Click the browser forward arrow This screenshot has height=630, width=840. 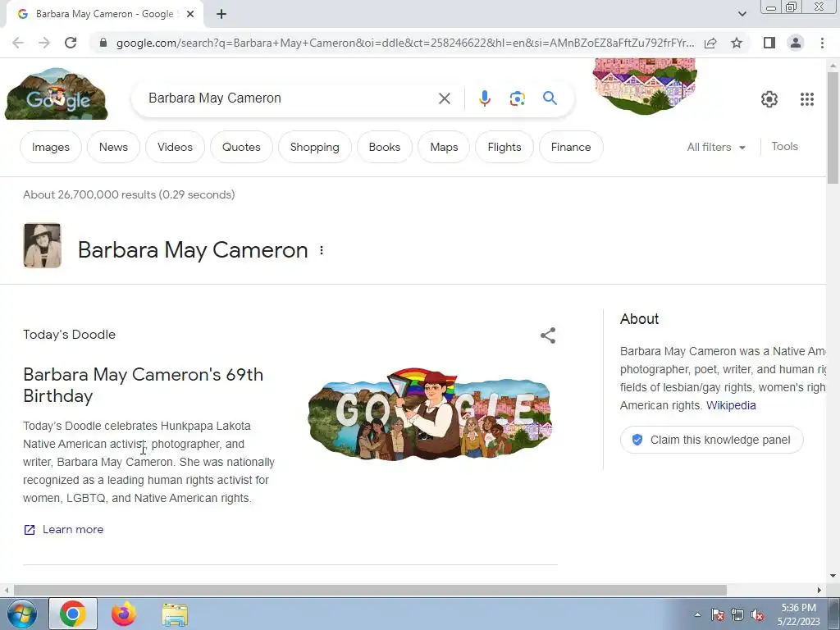tap(44, 43)
